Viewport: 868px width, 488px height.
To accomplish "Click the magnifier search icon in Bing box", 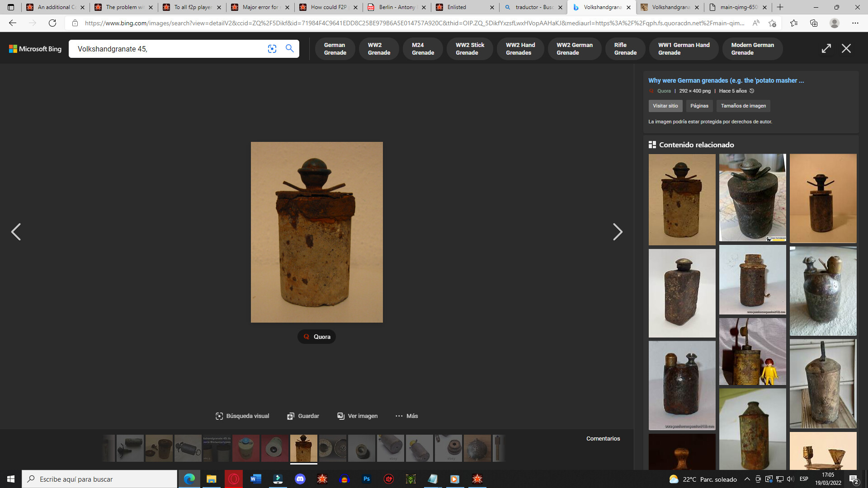I will 289,48.
